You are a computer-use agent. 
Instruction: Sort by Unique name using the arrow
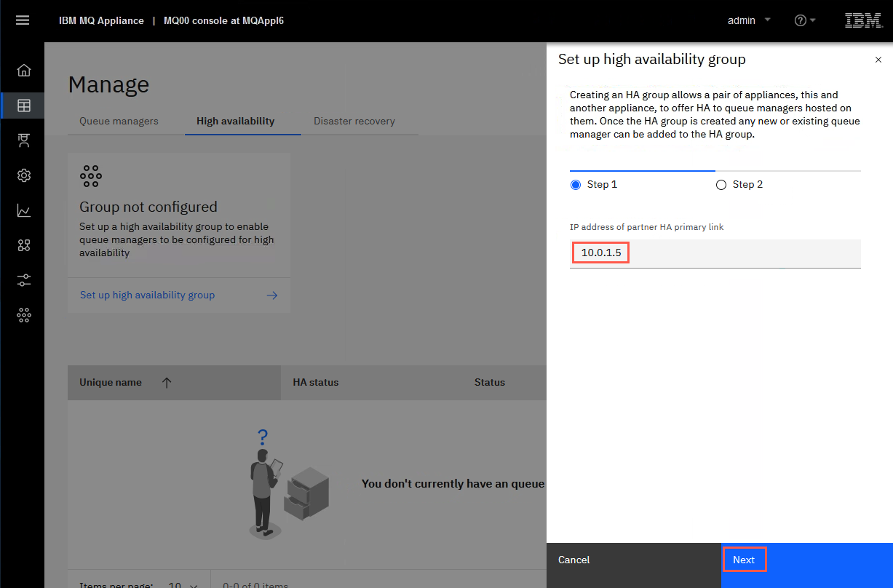coord(167,383)
